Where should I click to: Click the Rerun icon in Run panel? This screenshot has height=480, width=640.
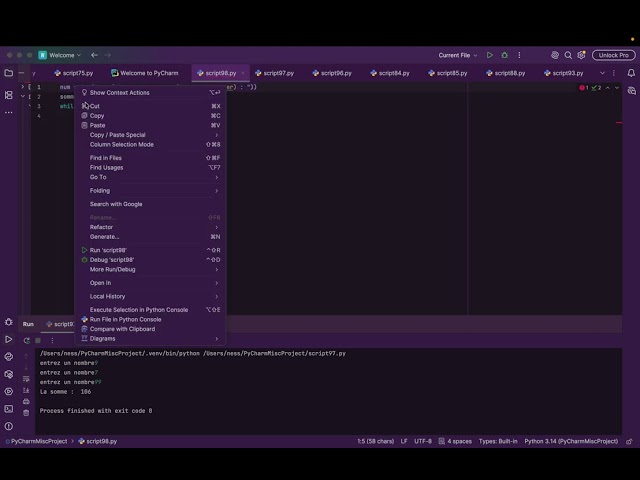pos(27,340)
